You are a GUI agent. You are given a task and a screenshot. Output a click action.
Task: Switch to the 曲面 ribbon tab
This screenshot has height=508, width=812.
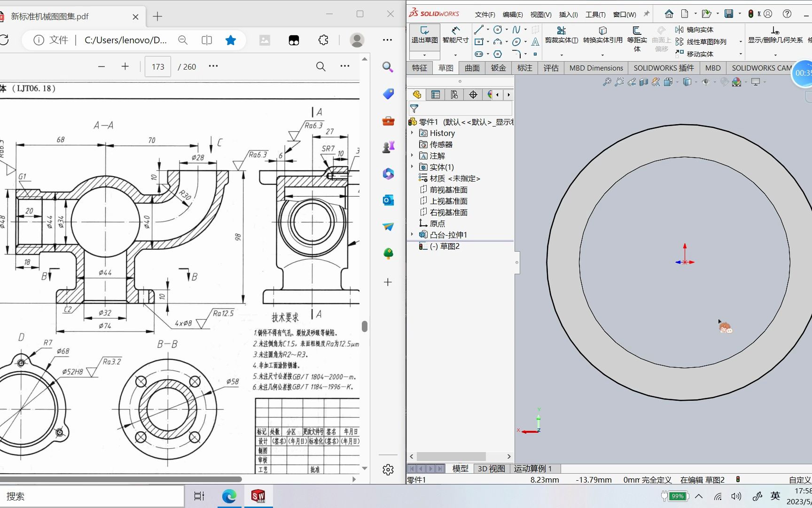(472, 68)
